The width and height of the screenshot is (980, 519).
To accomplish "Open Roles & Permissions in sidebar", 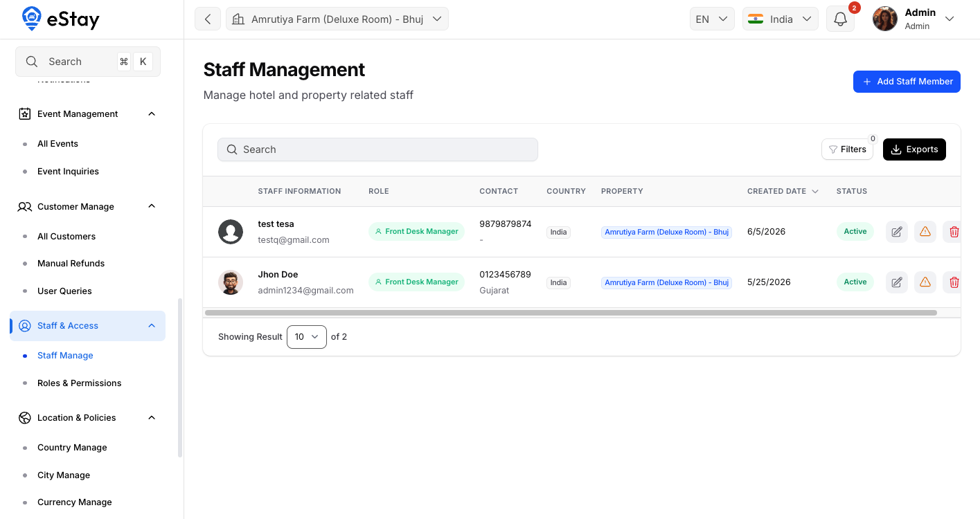I will pyautogui.click(x=79, y=383).
